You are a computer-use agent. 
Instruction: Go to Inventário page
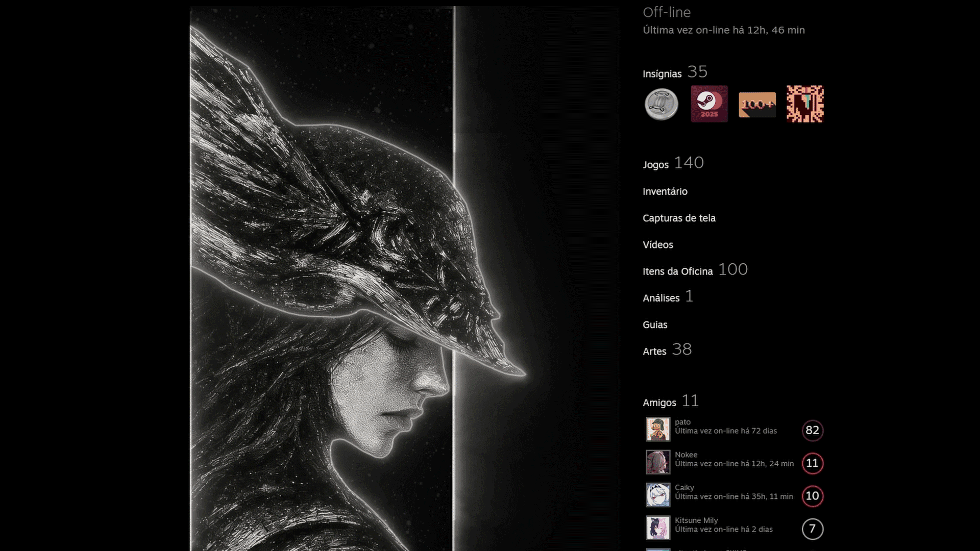[x=665, y=191]
